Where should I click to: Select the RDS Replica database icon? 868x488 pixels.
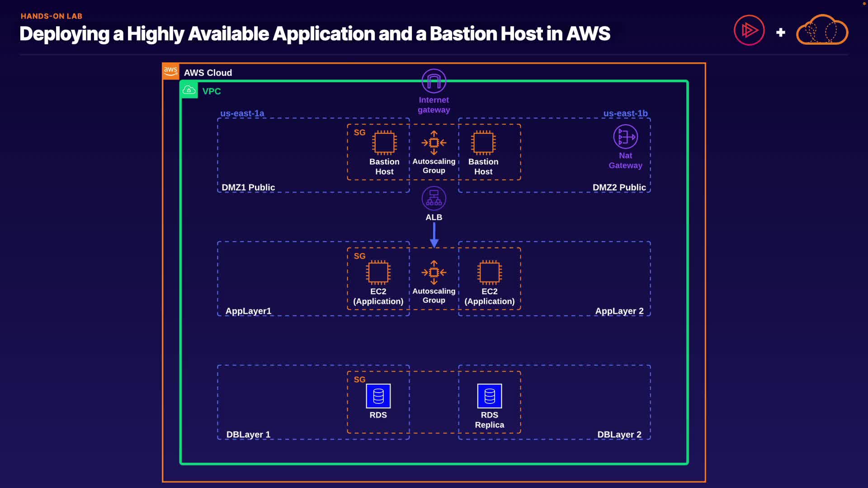click(x=489, y=396)
